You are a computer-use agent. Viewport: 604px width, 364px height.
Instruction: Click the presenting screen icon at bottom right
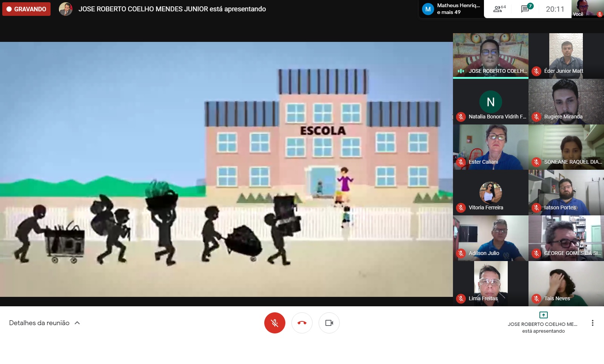[543, 315]
